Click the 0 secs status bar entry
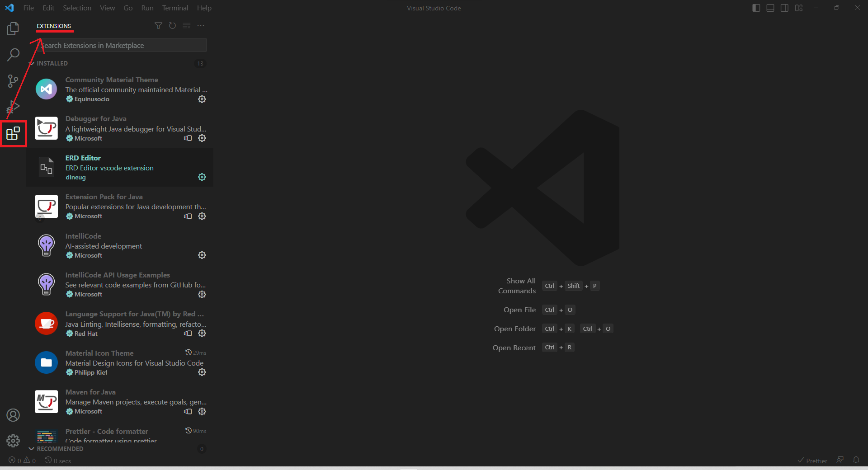Viewport: 868px width, 470px height. click(57, 461)
